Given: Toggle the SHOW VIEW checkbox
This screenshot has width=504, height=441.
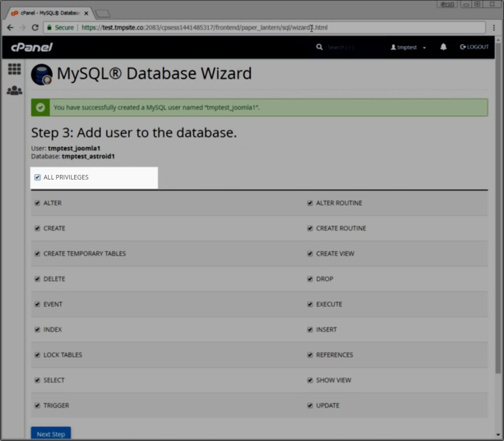Looking at the screenshot, I should [x=310, y=381].
